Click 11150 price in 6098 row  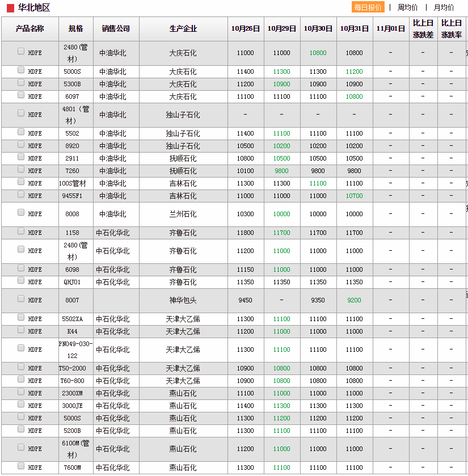pos(245,269)
